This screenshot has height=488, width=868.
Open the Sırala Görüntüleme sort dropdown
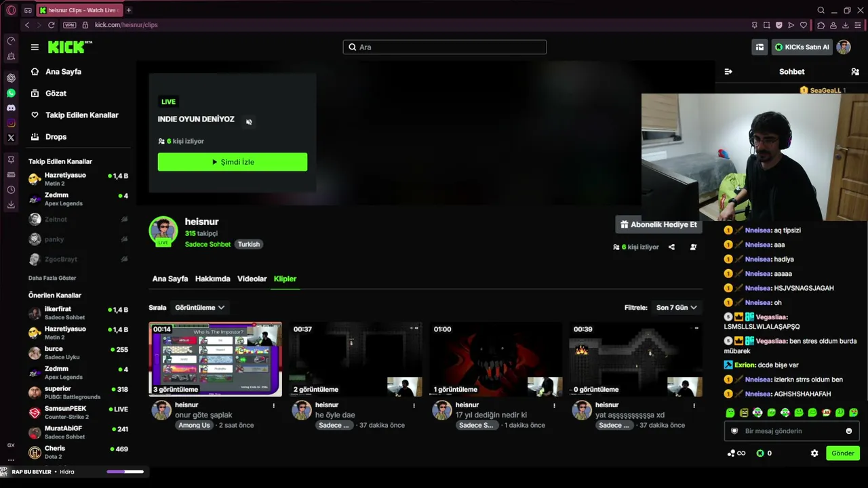(x=200, y=308)
